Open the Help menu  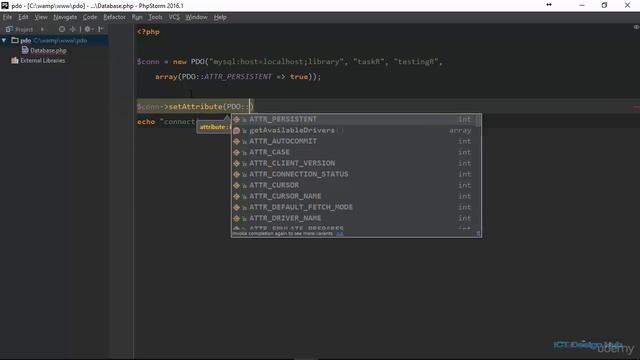click(x=220, y=17)
